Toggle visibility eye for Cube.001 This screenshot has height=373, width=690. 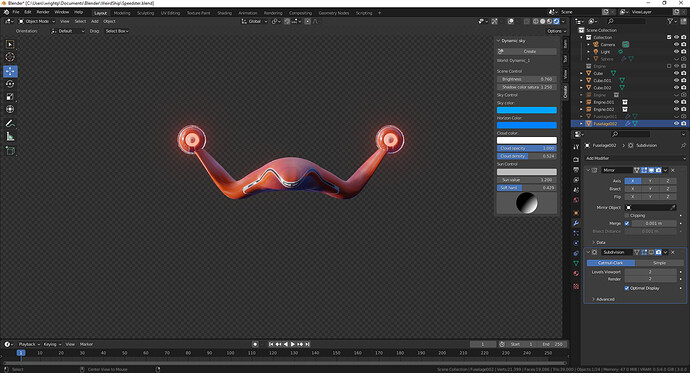(676, 80)
